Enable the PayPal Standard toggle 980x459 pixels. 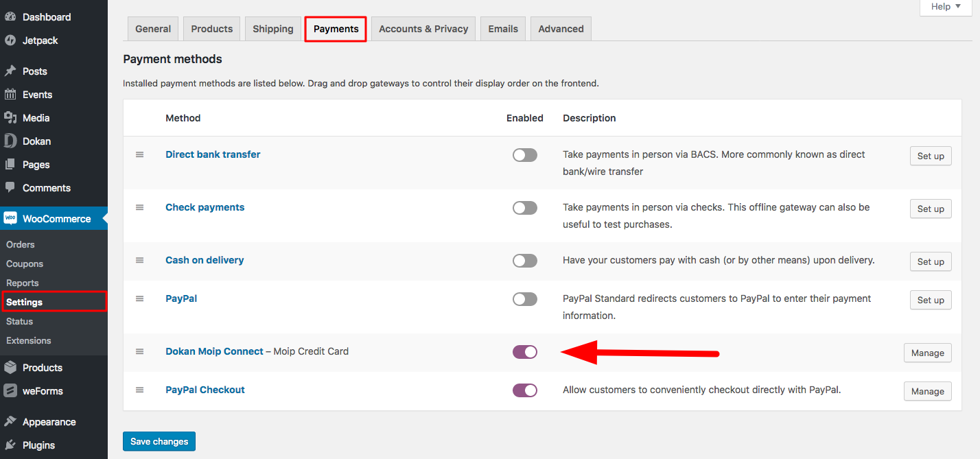[x=525, y=299]
